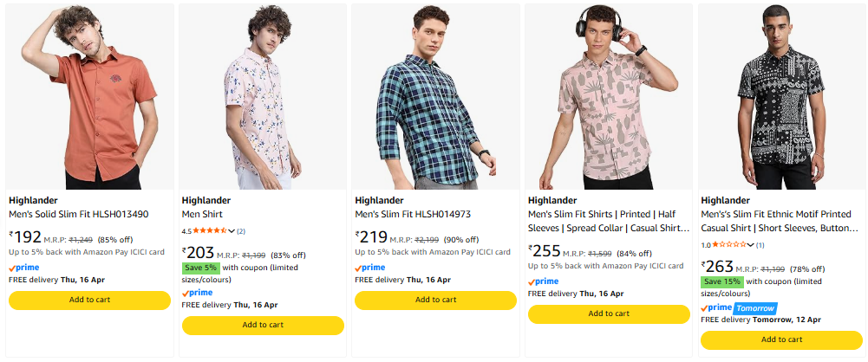
Task: Click the Prime Tomorrow delivery badge
Action: (x=754, y=307)
